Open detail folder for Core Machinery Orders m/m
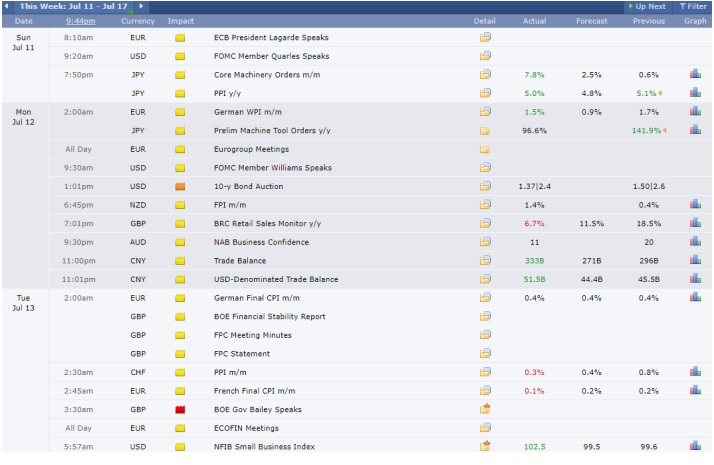 click(x=485, y=74)
